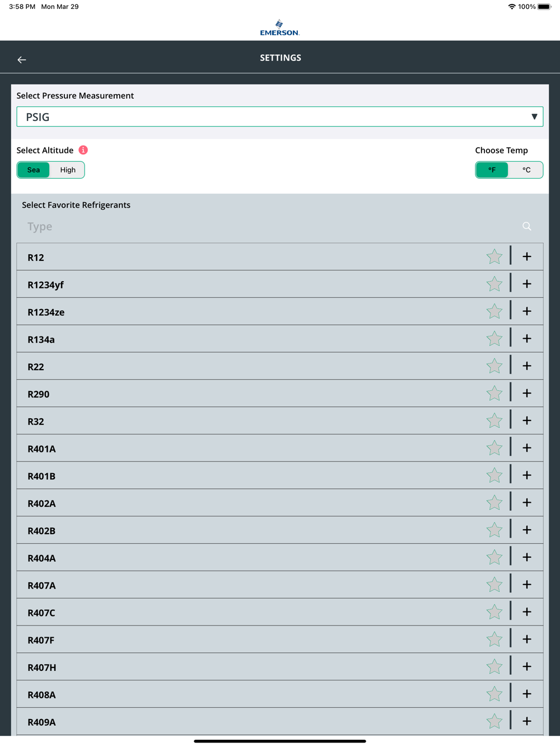Screen dimensions: 560x747
Task: Open the altitude info icon
Action: click(83, 150)
